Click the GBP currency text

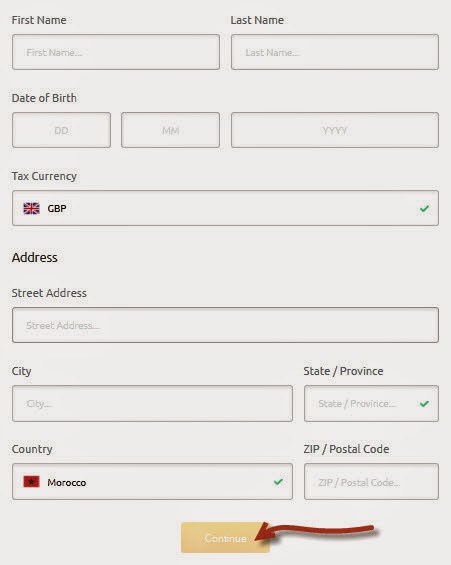tap(57, 209)
